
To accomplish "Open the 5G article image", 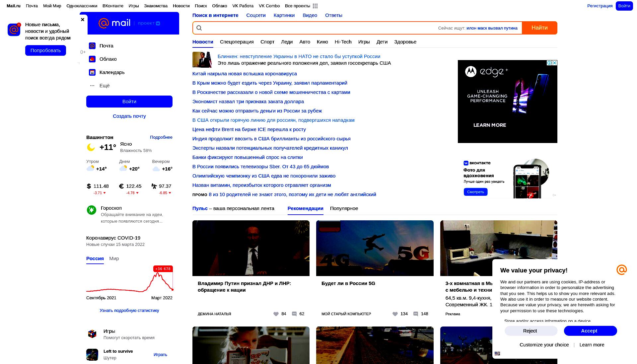I will coord(375,248).
